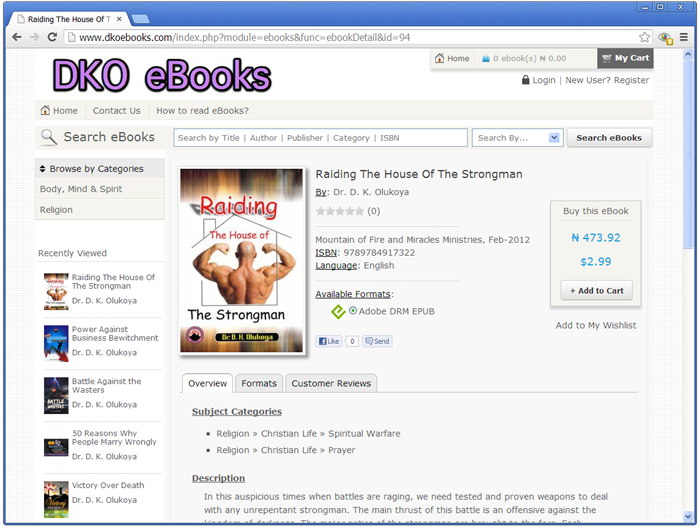700x529 pixels.
Task: Click the star rating for this ebook
Action: 340,211
